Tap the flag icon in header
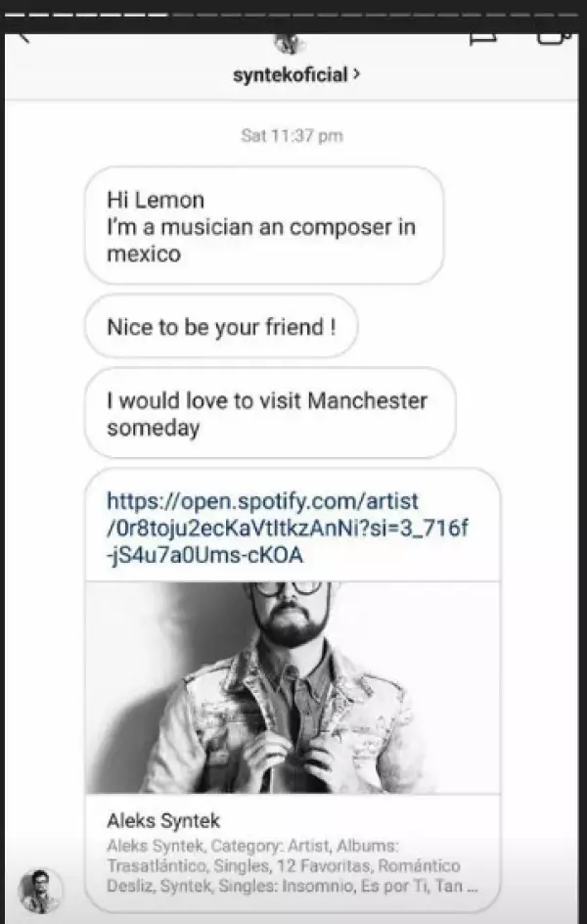 point(482,39)
